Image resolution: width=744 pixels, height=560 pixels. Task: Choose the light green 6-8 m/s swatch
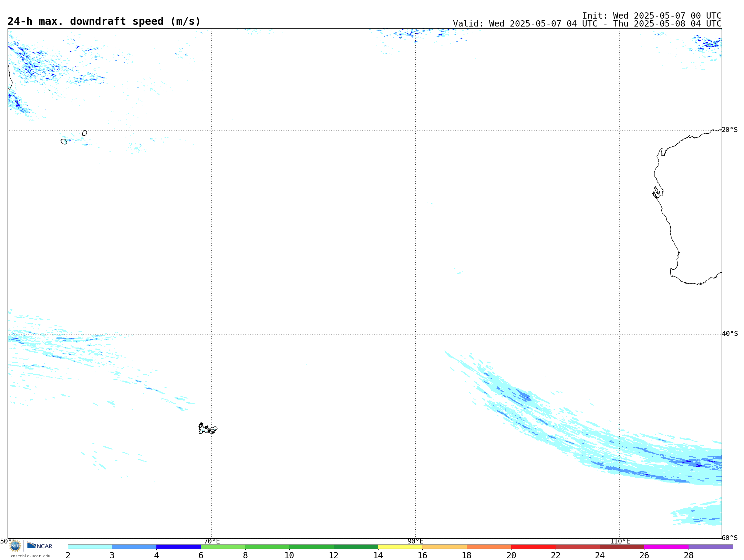223,547
